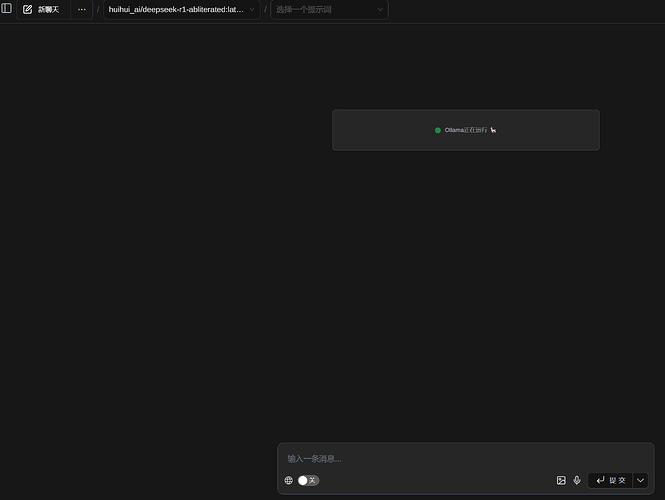Click the globe internet search icon

coord(288,480)
